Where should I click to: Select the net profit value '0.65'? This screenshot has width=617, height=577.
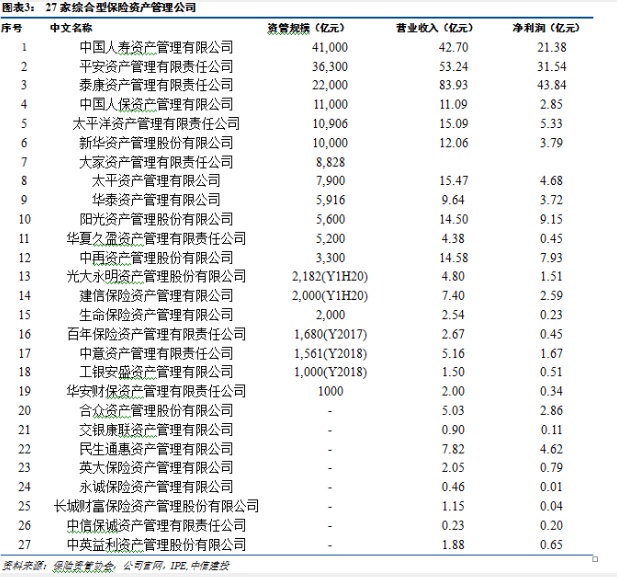tap(551, 545)
